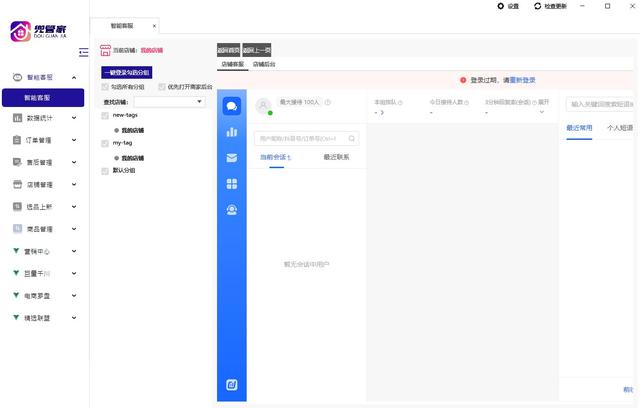Click the 本组排队 arrow indicator
This screenshot has height=408, width=640.
(x=382, y=112)
